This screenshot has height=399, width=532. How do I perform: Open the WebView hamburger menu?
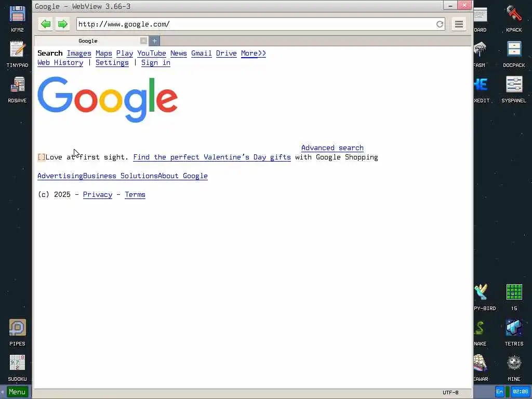coord(459,24)
